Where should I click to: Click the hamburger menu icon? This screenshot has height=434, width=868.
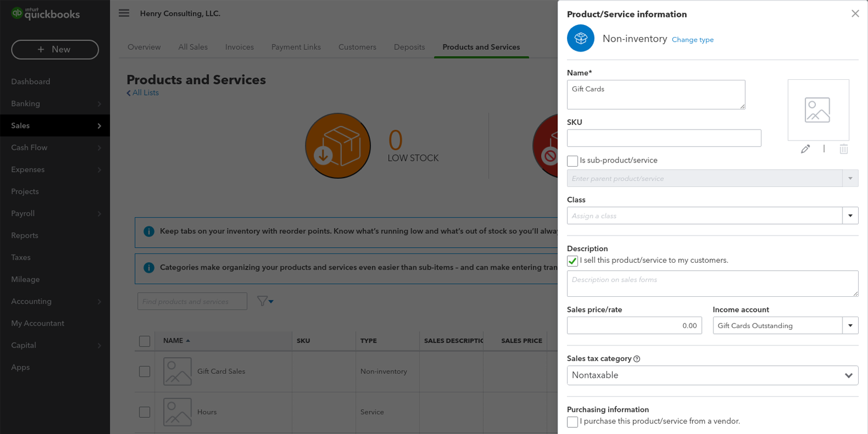(x=124, y=13)
